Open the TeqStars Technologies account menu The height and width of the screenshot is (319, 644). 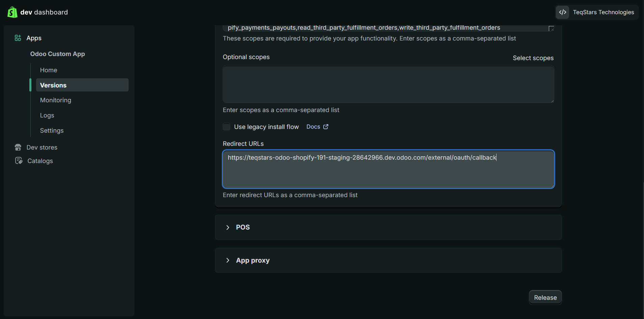point(597,12)
